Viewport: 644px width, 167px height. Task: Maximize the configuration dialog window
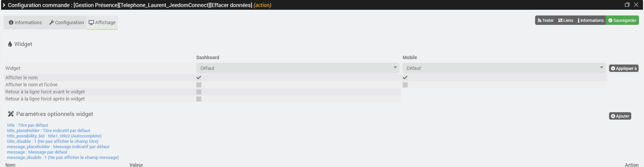tap(627, 5)
